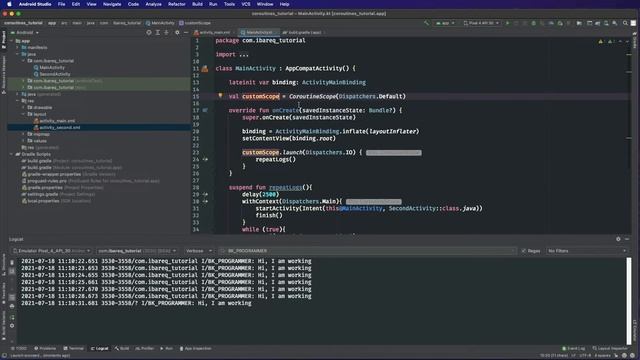Click the override gutter icon on line 17
This screenshot has height=360, width=640.
click(205, 110)
